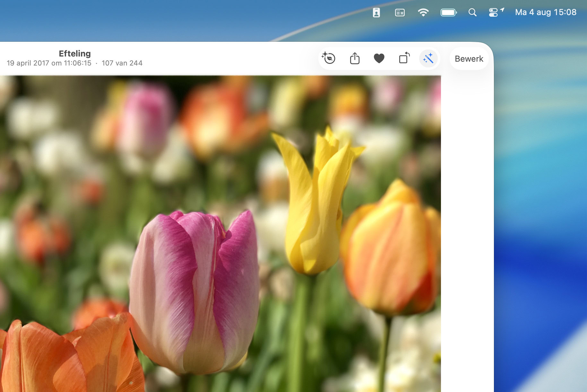
Task: Click the date and time Ma 4 aug
Action: 545,13
